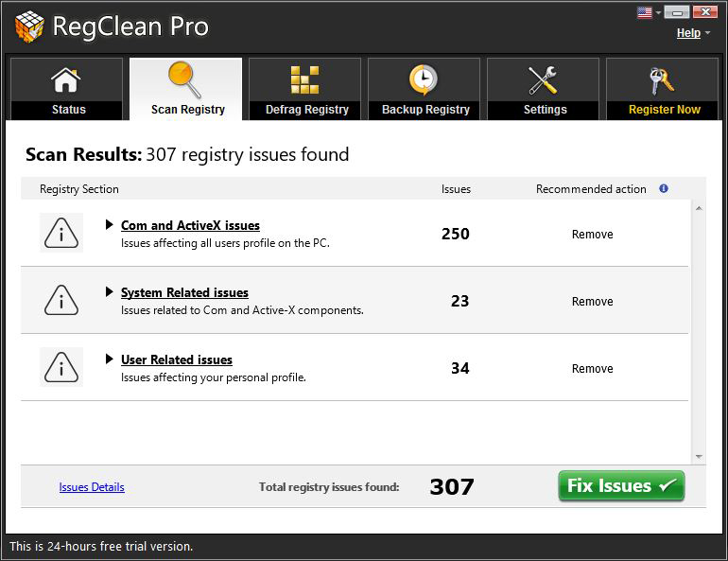
Task: Expand the System Related issues section
Action: (x=110, y=292)
